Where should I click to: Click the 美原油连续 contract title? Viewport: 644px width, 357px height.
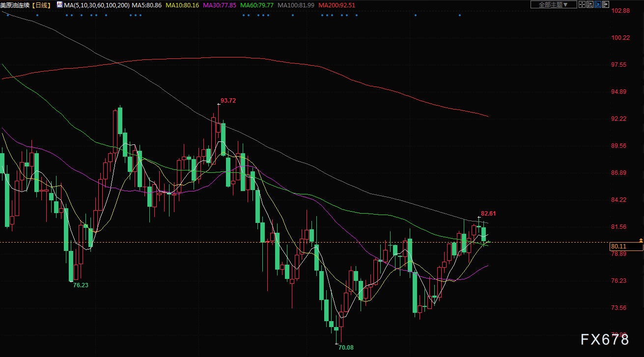click(16, 5)
